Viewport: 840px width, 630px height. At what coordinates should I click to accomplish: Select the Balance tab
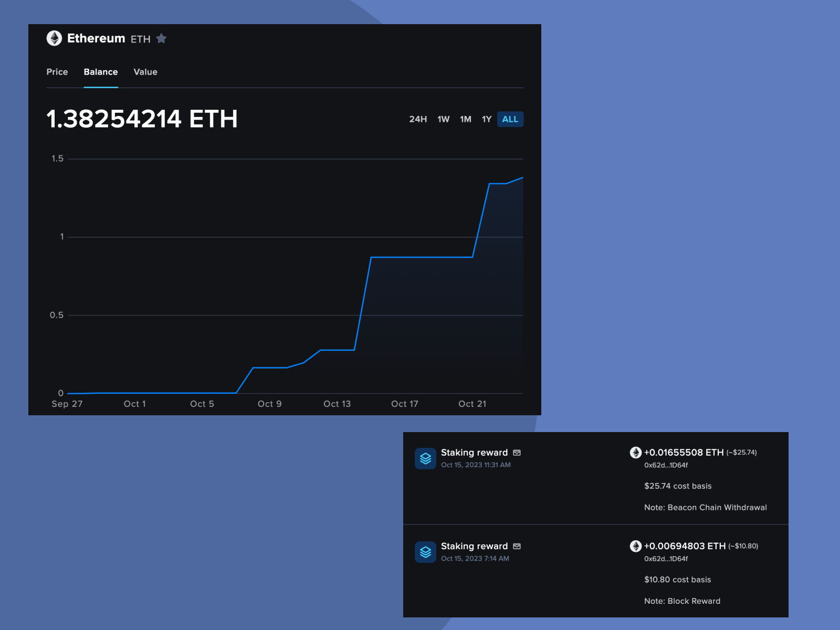101,72
